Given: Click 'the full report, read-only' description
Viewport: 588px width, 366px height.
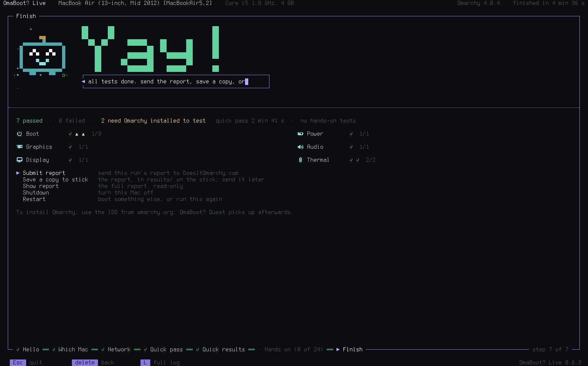Looking at the screenshot, I should tap(140, 186).
